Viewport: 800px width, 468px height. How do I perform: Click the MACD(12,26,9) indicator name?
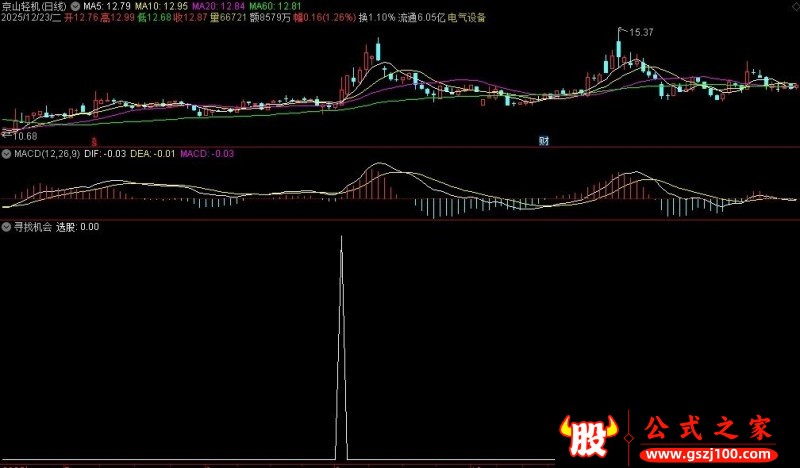point(47,154)
